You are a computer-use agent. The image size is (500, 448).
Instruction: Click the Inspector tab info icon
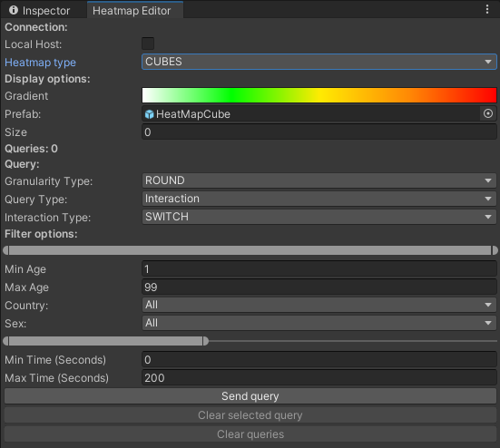(x=14, y=10)
